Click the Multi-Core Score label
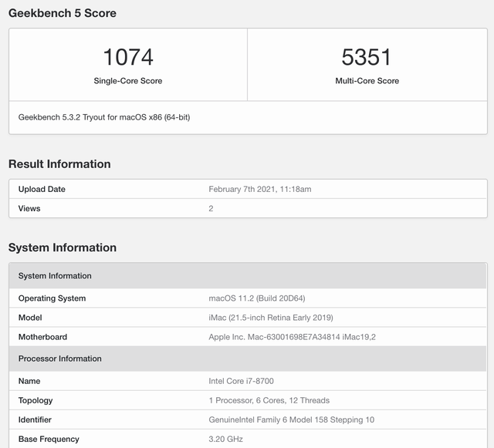Screen dimensions: 494x448 point(367,81)
